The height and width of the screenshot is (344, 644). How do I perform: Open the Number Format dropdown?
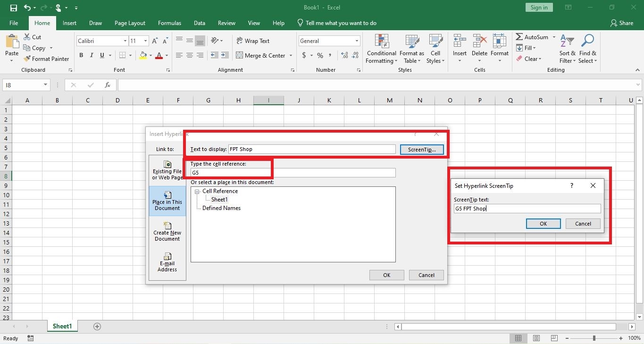[355, 41]
